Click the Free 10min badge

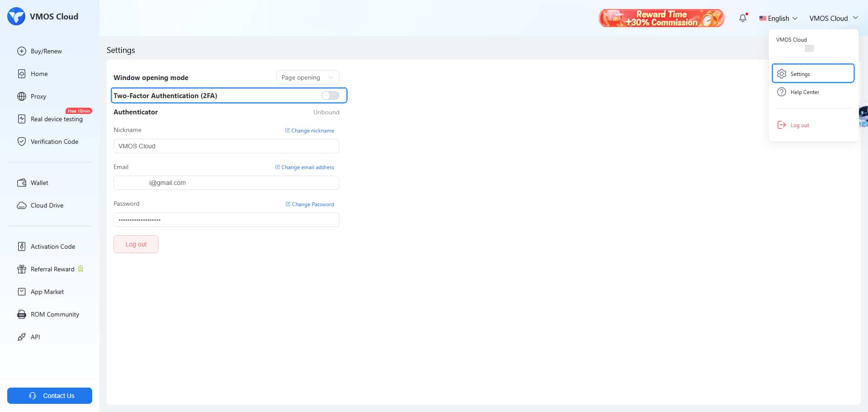coord(79,111)
